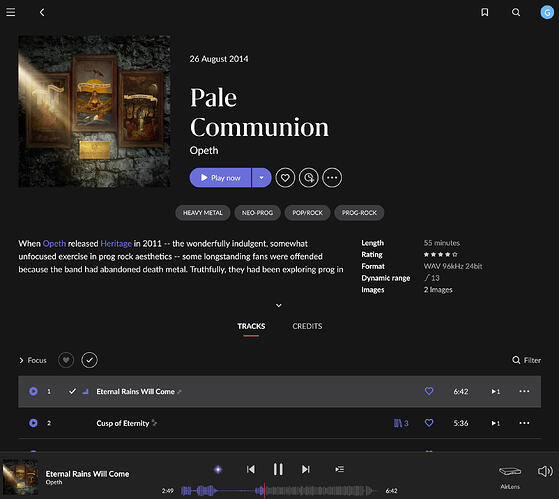
Task: Switch to the CREDITS tab
Action: point(307,326)
